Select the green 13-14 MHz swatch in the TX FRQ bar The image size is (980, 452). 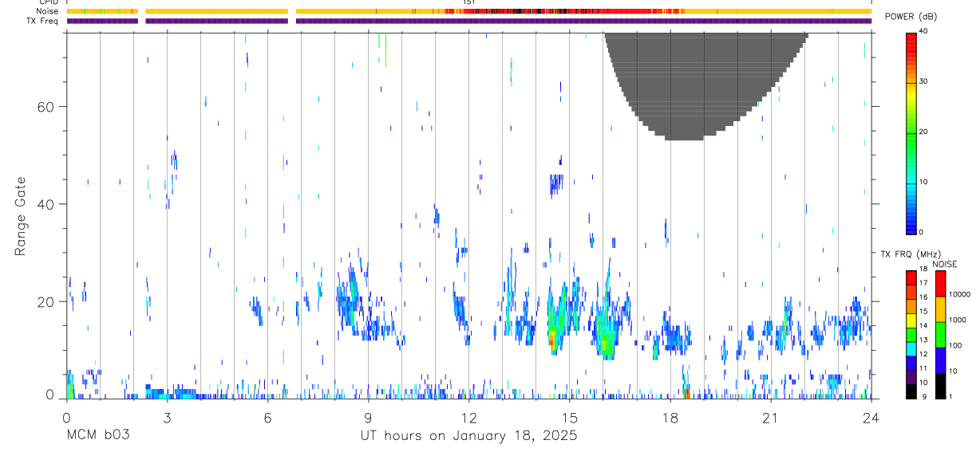click(x=911, y=334)
